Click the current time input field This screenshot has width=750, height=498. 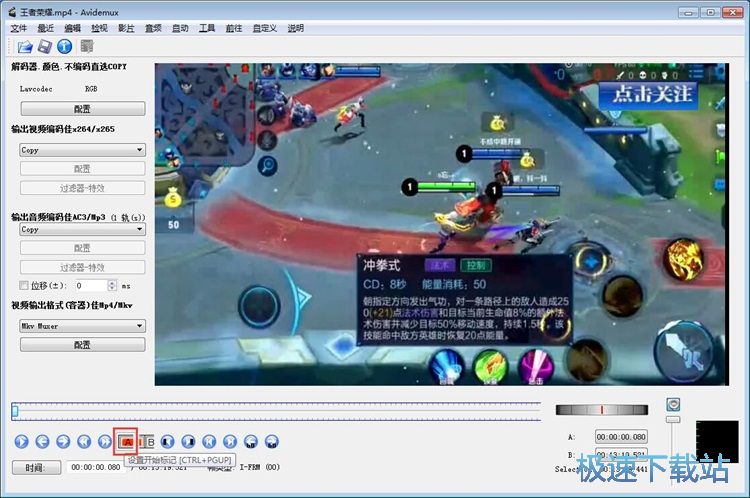(x=94, y=467)
